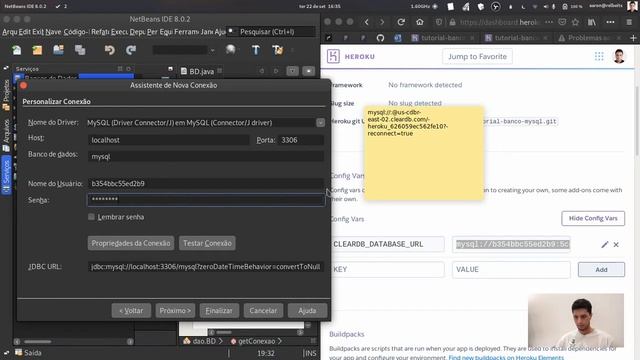This screenshot has width=640, height=360.
Task: Click the volume icon in system top bar
Action: tap(546, 7)
